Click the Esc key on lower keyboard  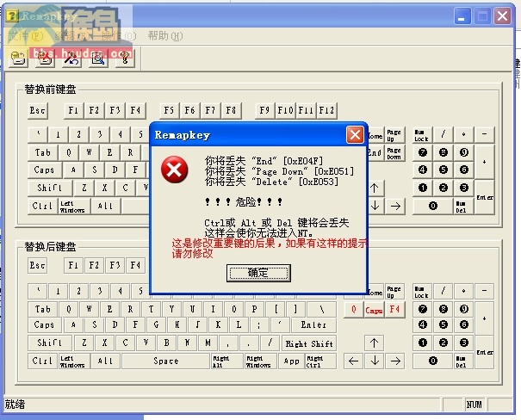[38, 265]
